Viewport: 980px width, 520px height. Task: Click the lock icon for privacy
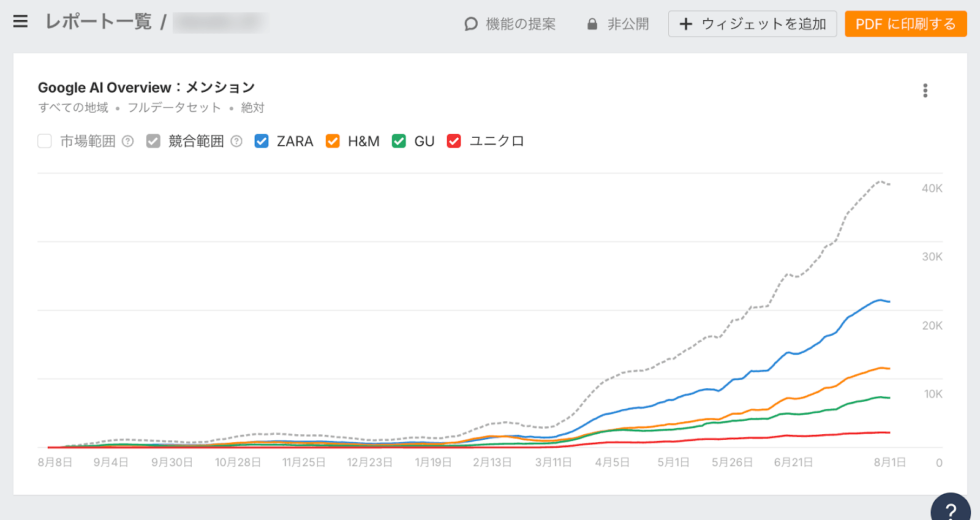point(592,24)
